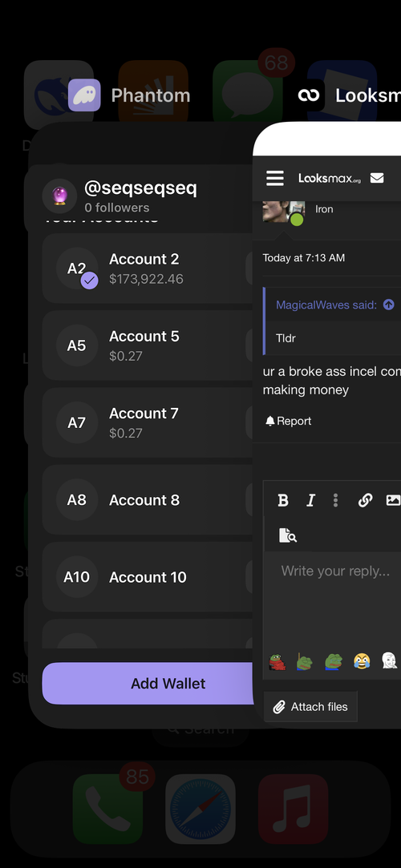Open the envelope inbox icon
Viewport: 401px width, 868px height.
pyautogui.click(x=377, y=178)
